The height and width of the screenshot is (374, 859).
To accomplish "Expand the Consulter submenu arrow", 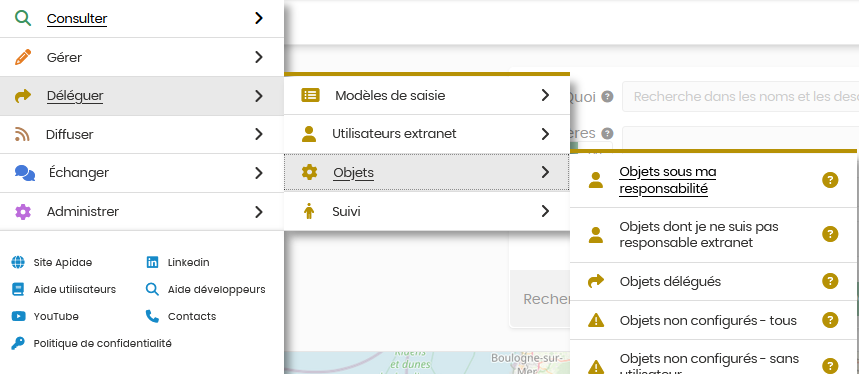I will (x=259, y=19).
